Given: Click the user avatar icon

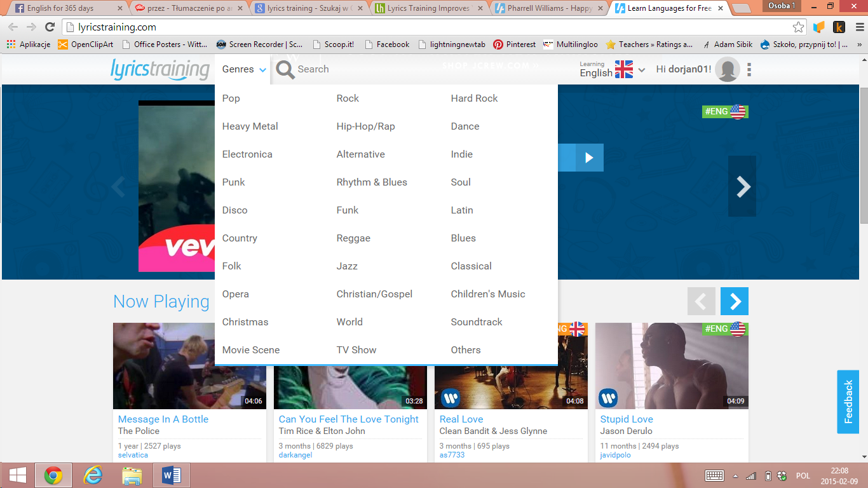Looking at the screenshot, I should [728, 69].
